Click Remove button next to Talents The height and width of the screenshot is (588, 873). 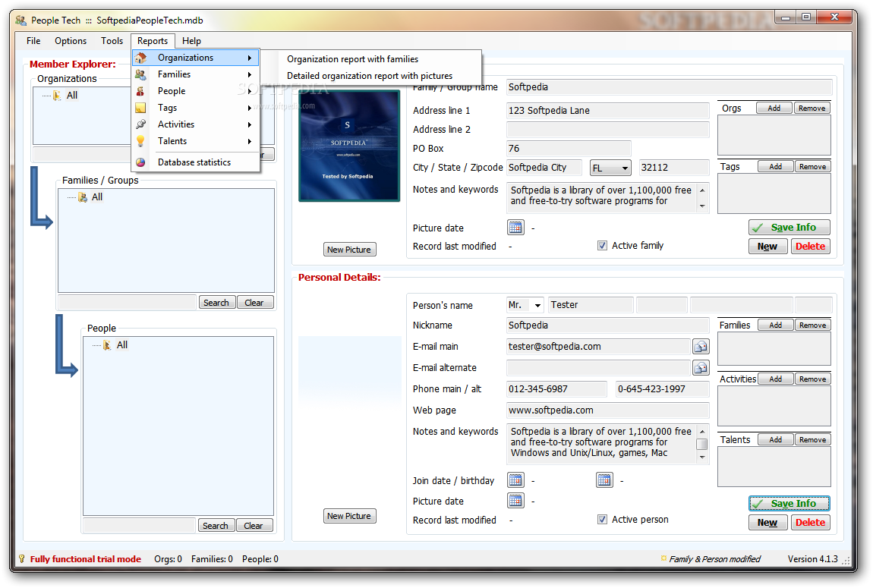point(812,439)
